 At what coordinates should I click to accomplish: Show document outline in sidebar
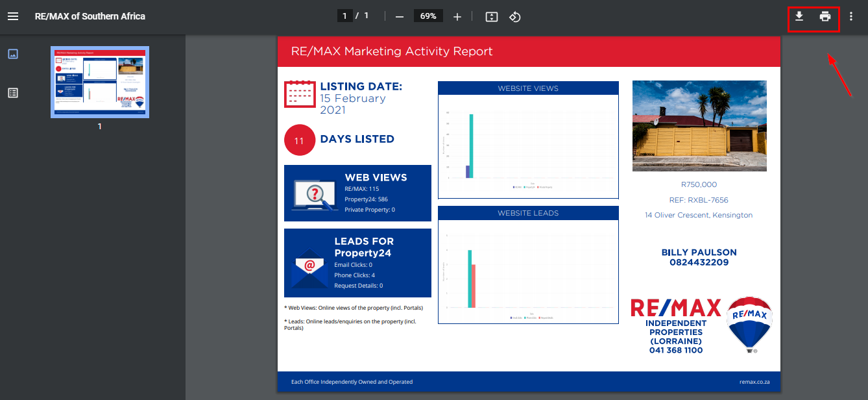tap(13, 93)
